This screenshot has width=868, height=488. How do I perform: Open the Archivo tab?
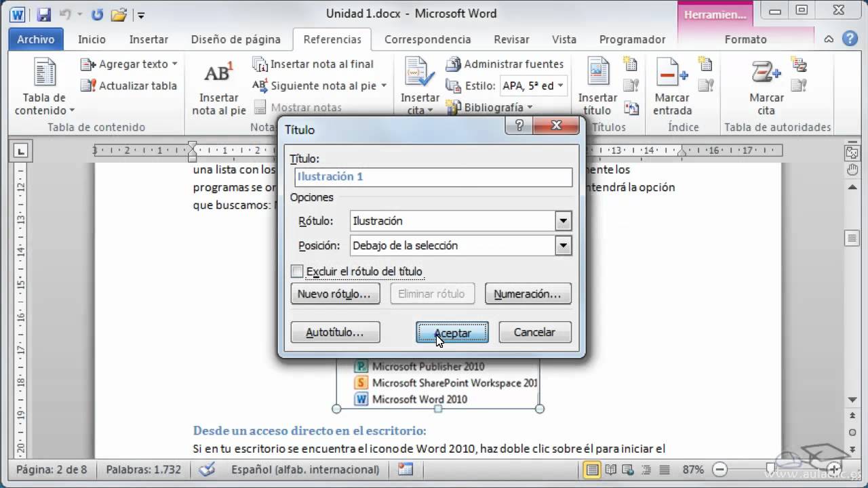36,39
